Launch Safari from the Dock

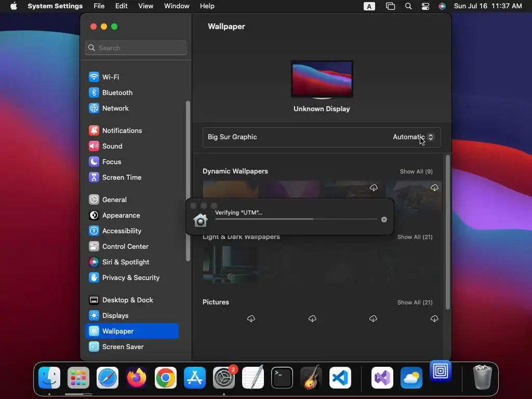coord(108,378)
